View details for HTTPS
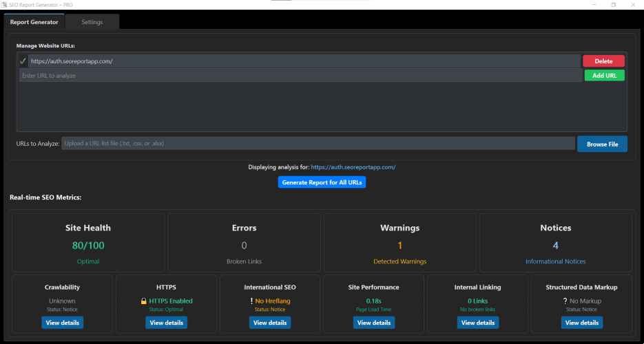The height and width of the screenshot is (344, 644). point(167,323)
